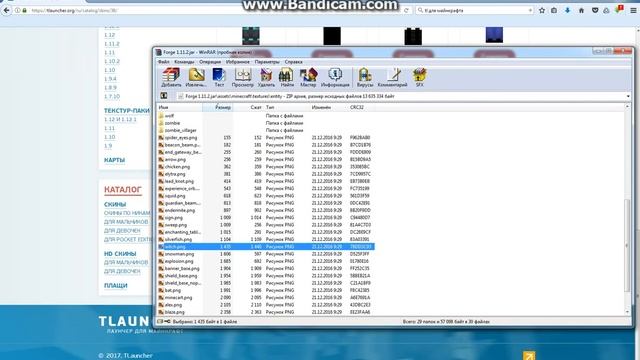Open the Мастер (Wizard) toolbar icon
The width and height of the screenshot is (640, 360).
coord(308,78)
